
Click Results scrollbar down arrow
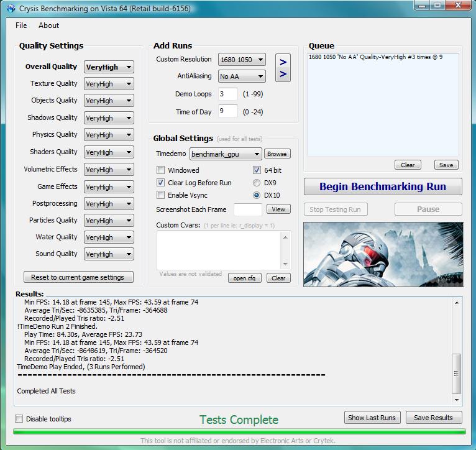457,400
